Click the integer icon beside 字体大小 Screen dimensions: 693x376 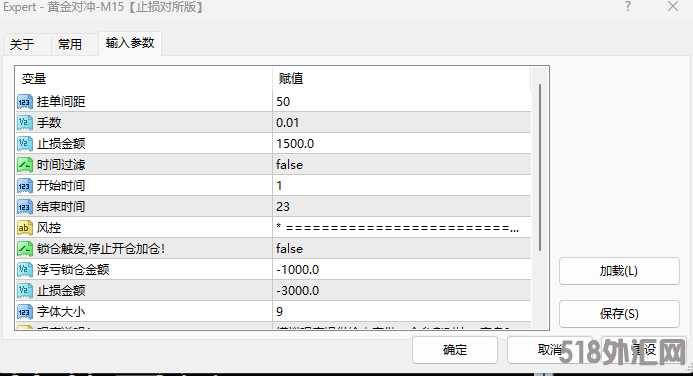(25, 312)
